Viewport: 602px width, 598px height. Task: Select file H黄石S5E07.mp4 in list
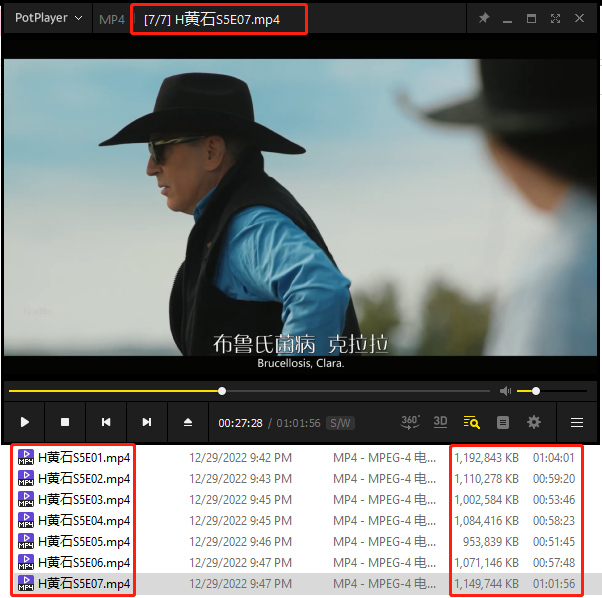click(84, 583)
